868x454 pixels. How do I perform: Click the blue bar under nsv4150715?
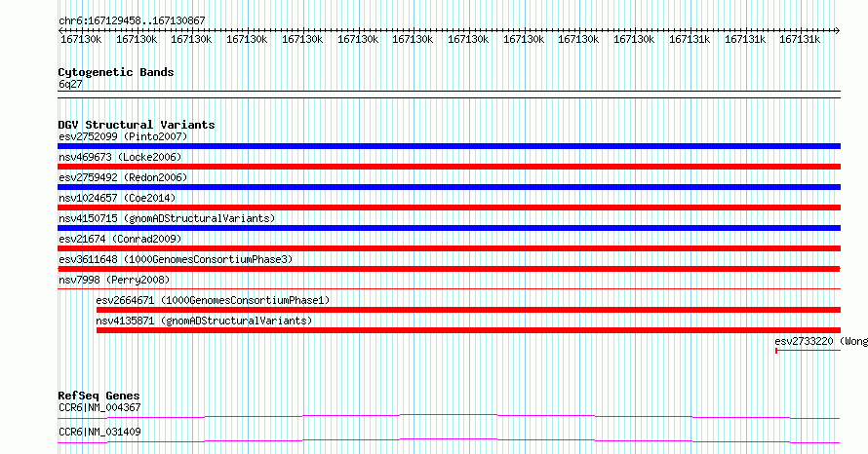pyautogui.click(x=449, y=228)
